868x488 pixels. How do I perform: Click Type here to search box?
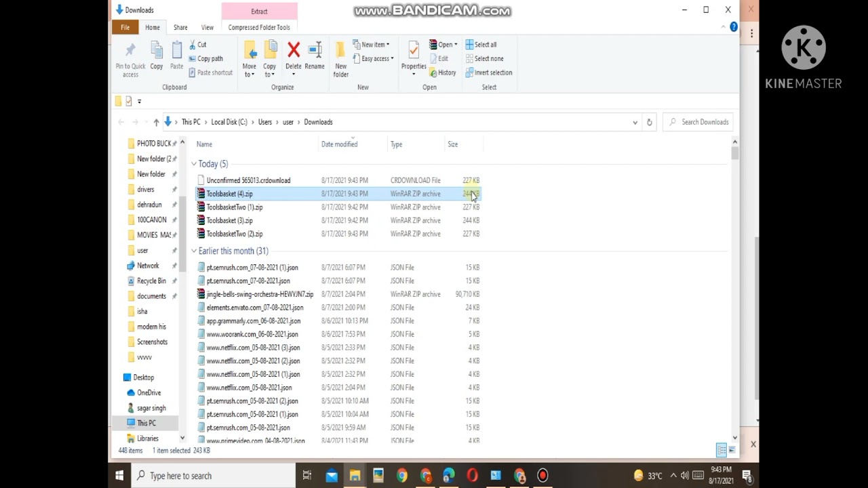pyautogui.click(x=214, y=476)
